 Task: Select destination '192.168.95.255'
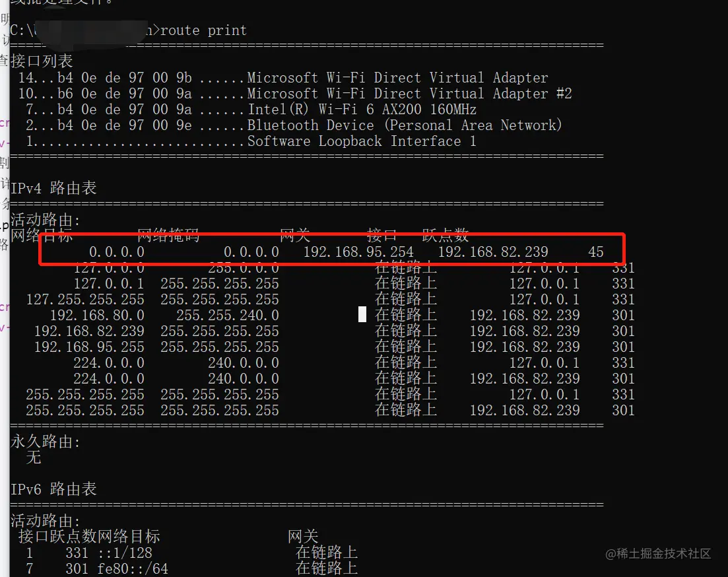tap(89, 347)
